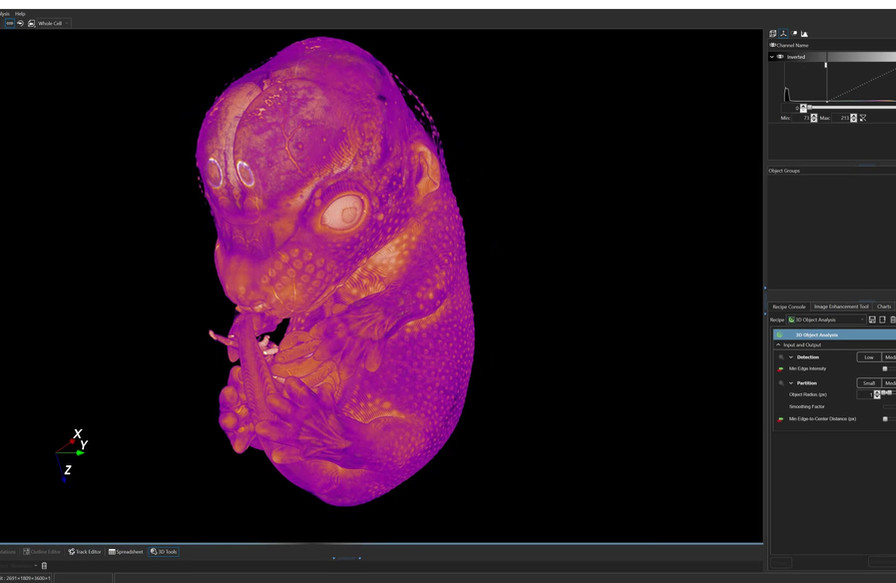Collapse the Input and Output section
Screen dimensions: 896x583
click(778, 345)
